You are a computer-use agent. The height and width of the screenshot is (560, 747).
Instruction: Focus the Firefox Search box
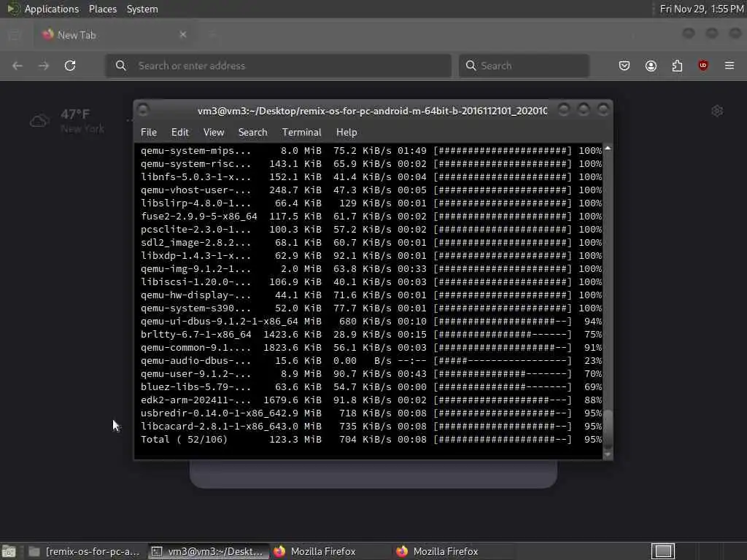click(x=524, y=66)
